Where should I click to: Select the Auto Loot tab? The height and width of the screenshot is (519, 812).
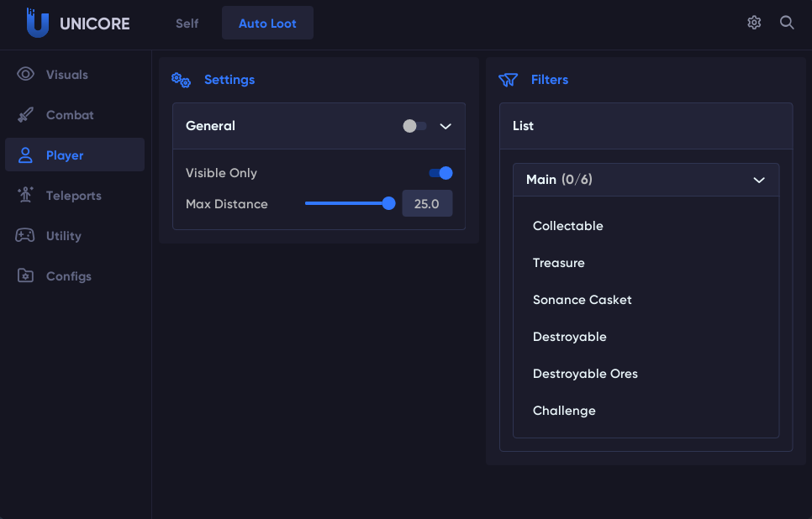tap(267, 24)
